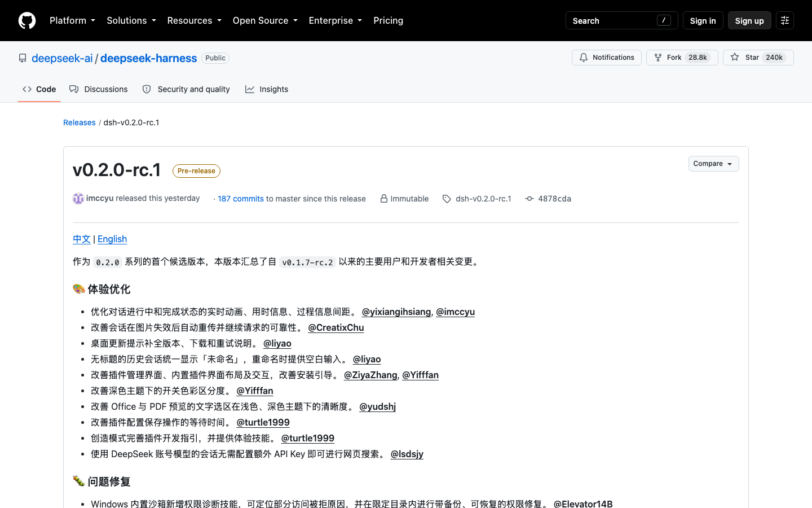Click the Sign in button

pos(703,20)
